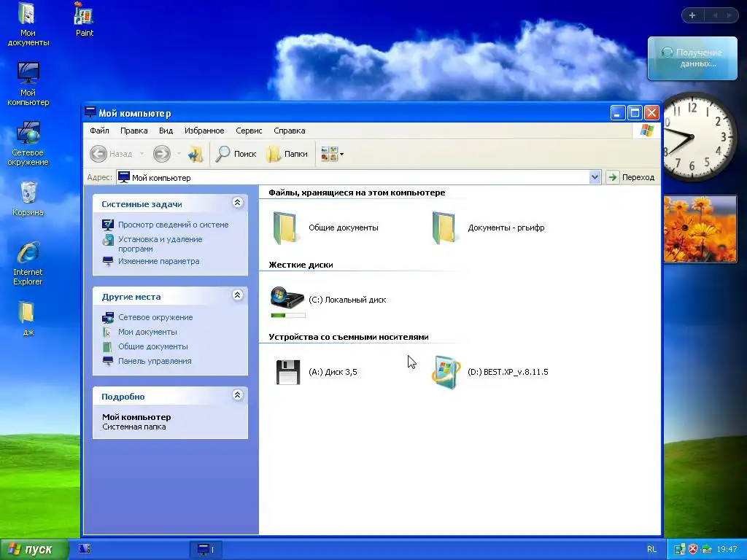Click the network tray icon by the shield
747x560 pixels.
click(x=679, y=550)
